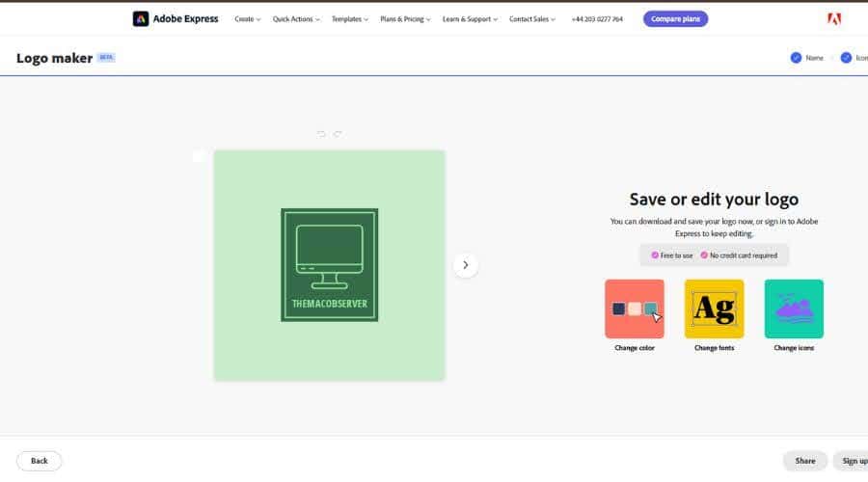The image size is (868, 482).
Task: Click the Name step checkmark
Action: pos(796,58)
